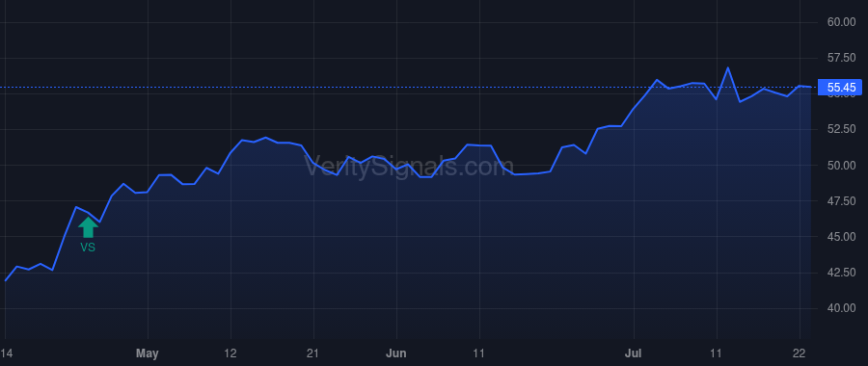Screen dimensions: 868x366
Task: Click the VS text under the arrow
Action: point(88,248)
